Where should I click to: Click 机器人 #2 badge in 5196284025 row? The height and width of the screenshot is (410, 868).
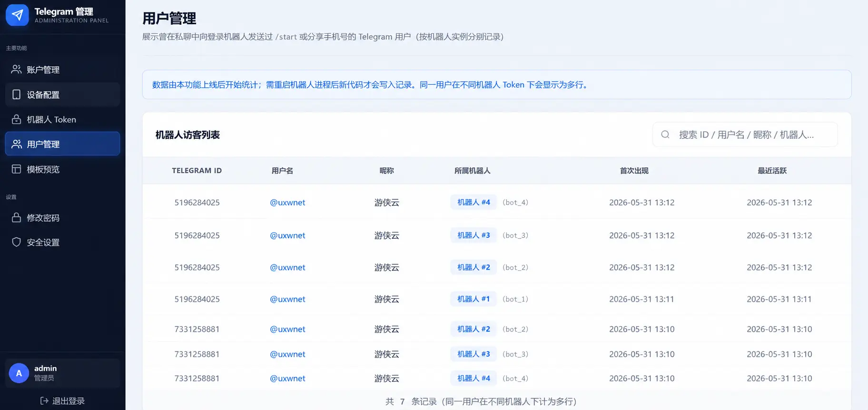[473, 267]
